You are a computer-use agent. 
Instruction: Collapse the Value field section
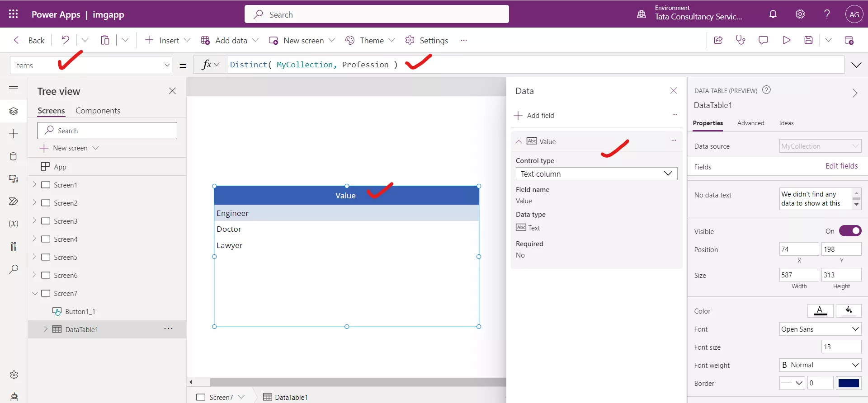pyautogui.click(x=519, y=141)
